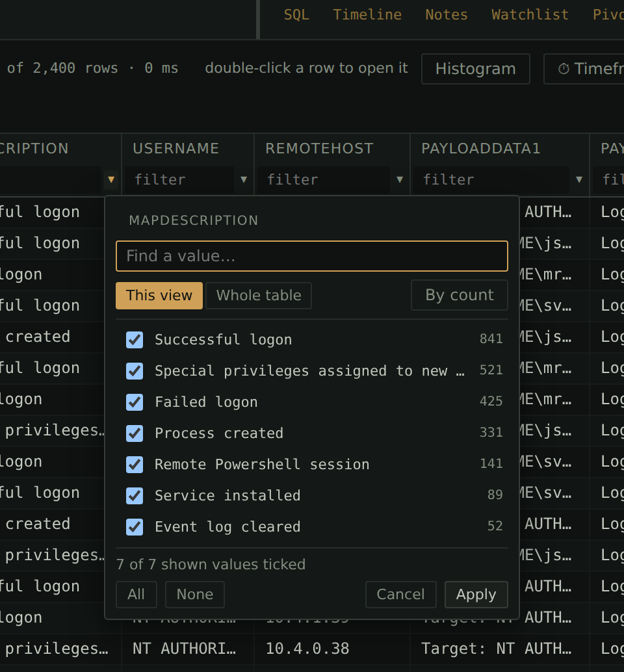Click the Event log cleared count 52

[495, 526]
